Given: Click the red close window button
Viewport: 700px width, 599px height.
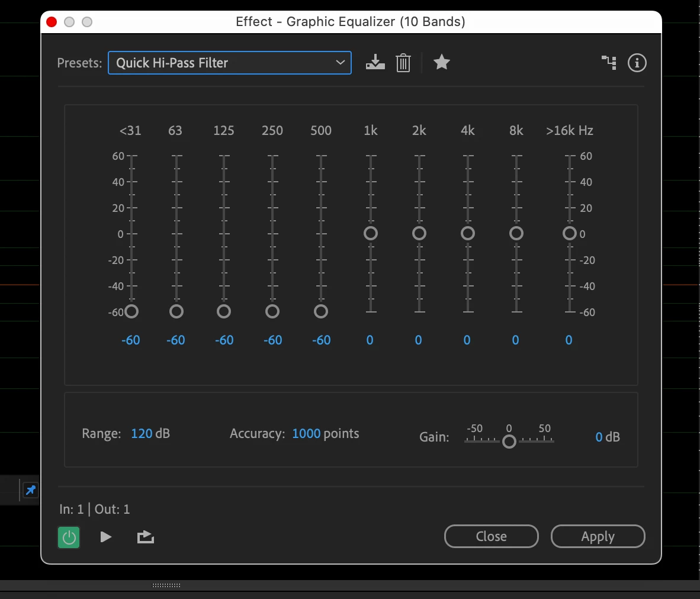Looking at the screenshot, I should (x=52, y=22).
